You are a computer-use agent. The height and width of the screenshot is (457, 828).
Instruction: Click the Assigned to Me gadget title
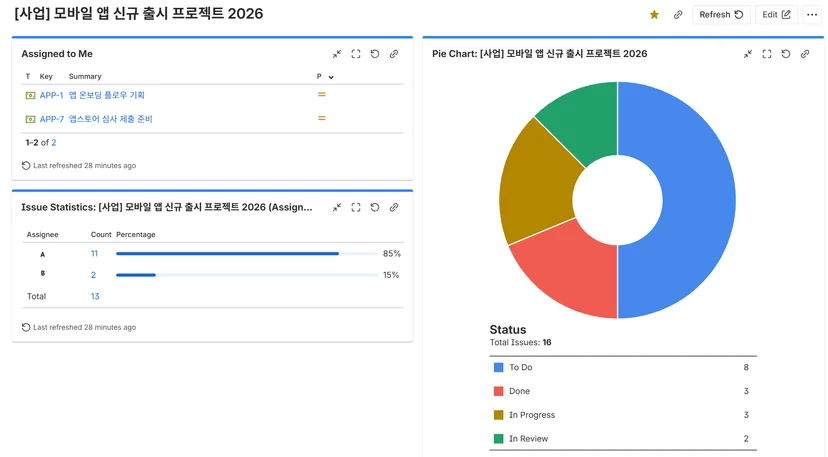point(57,54)
